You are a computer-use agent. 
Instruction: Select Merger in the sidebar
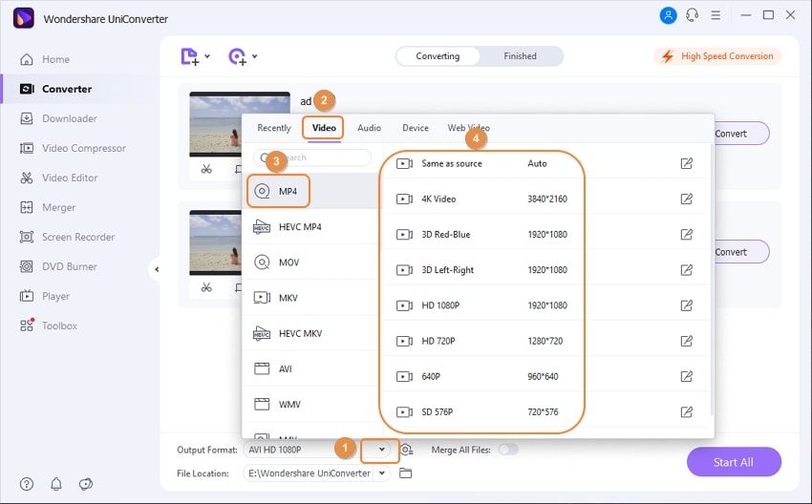coord(47,207)
